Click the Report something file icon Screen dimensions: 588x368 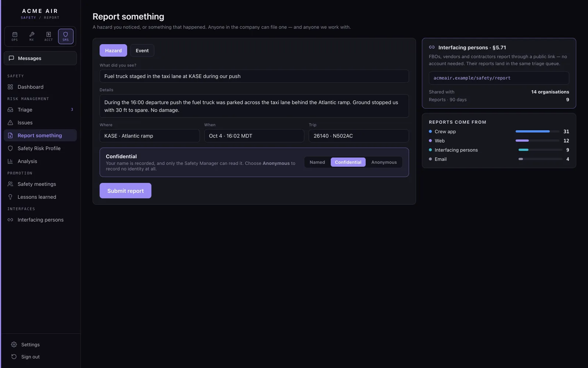click(x=10, y=135)
